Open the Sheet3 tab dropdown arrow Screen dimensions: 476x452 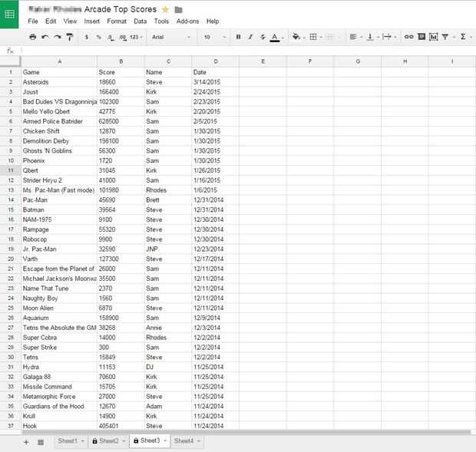click(x=165, y=440)
